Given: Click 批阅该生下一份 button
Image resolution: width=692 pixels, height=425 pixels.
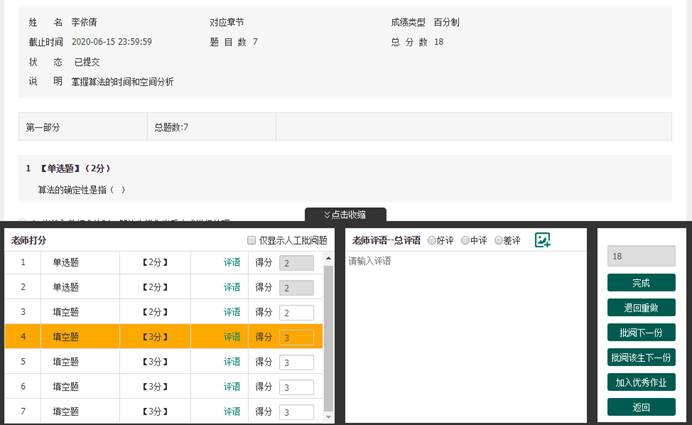Looking at the screenshot, I should click(640, 357).
